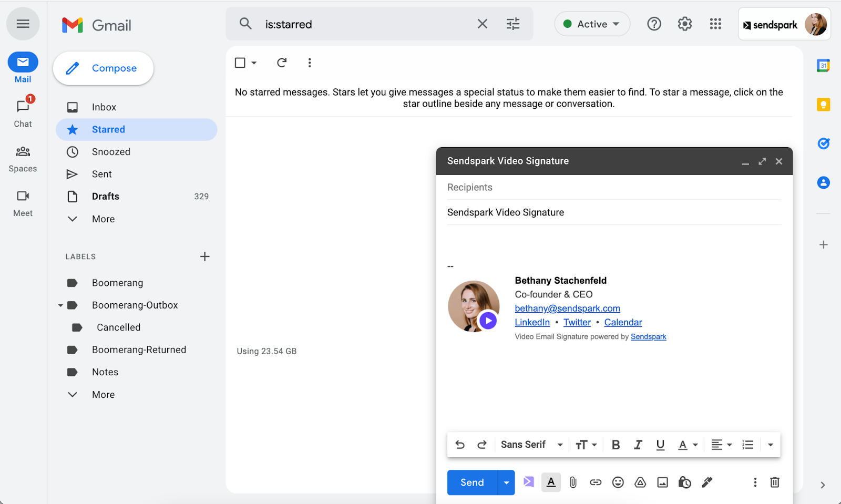This screenshot has width=841, height=504.
Task: Open the Cancelled sub-label
Action: tap(119, 327)
